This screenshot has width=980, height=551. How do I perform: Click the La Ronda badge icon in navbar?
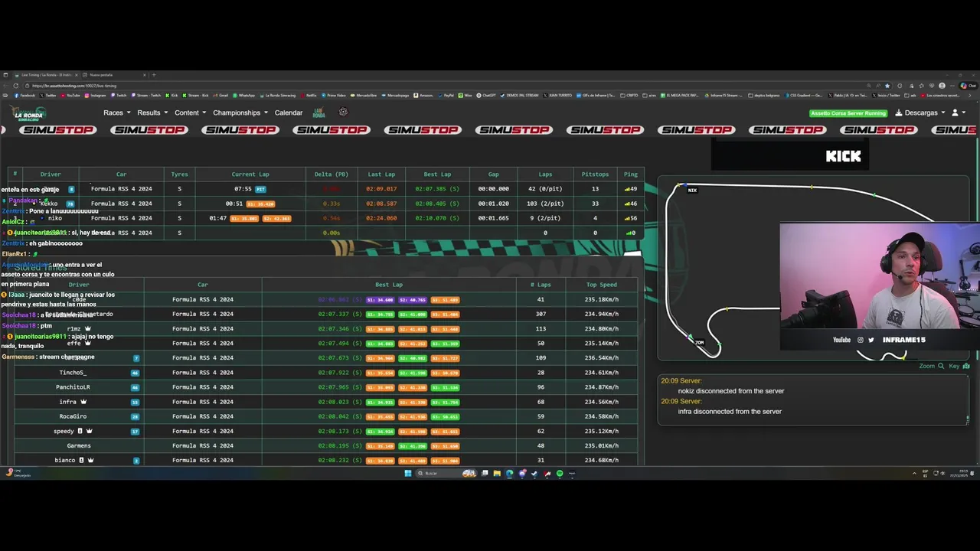pyautogui.click(x=319, y=112)
